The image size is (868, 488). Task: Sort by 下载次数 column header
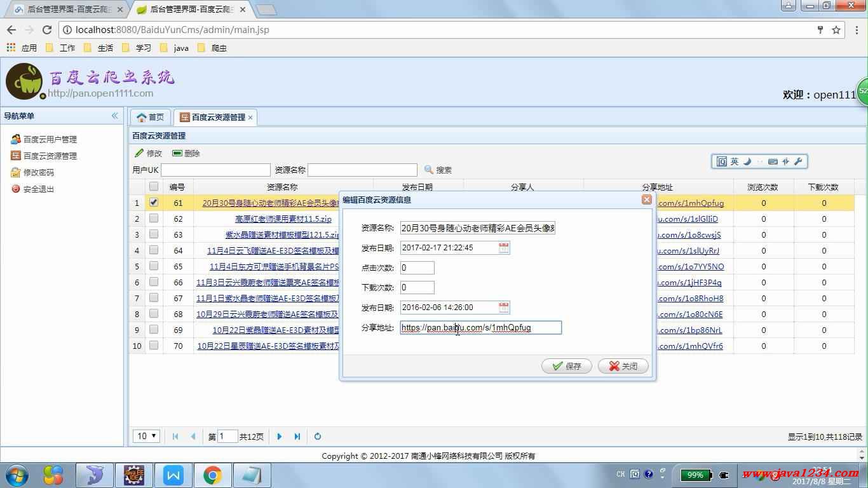[824, 187]
